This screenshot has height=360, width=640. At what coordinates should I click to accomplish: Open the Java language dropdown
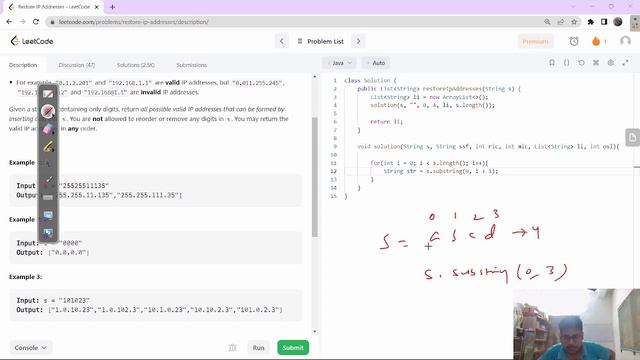point(340,63)
